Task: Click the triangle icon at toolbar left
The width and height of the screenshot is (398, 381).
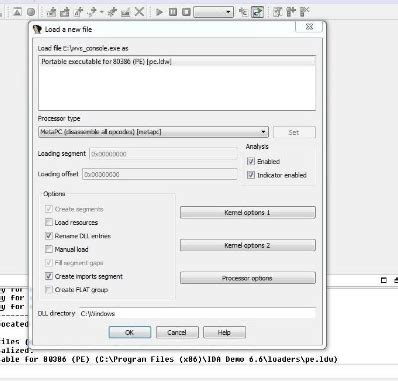Action: click(17, 12)
